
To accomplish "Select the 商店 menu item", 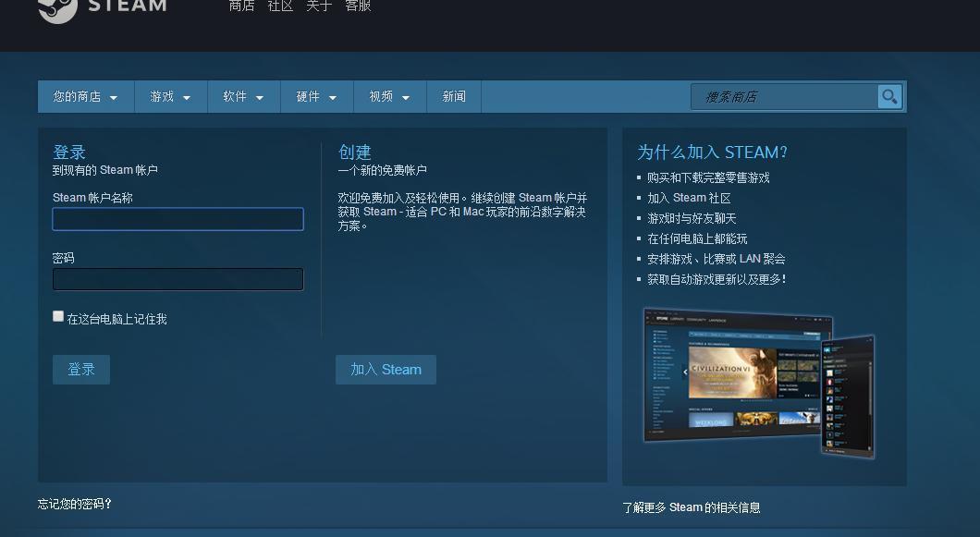I will (241, 6).
